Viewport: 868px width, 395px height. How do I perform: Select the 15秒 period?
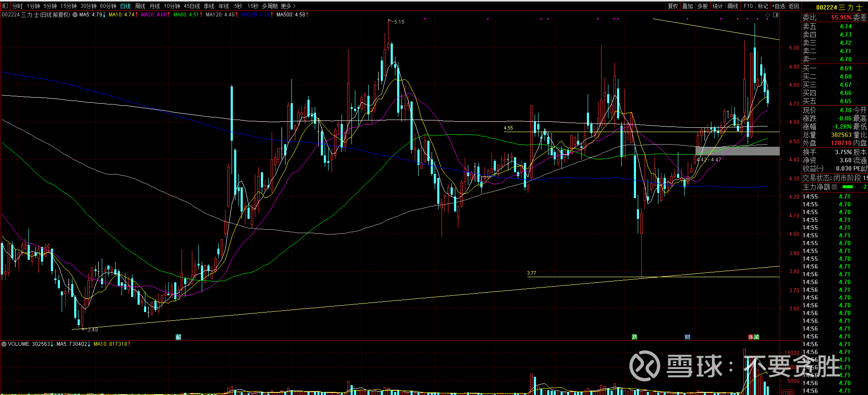253,6
